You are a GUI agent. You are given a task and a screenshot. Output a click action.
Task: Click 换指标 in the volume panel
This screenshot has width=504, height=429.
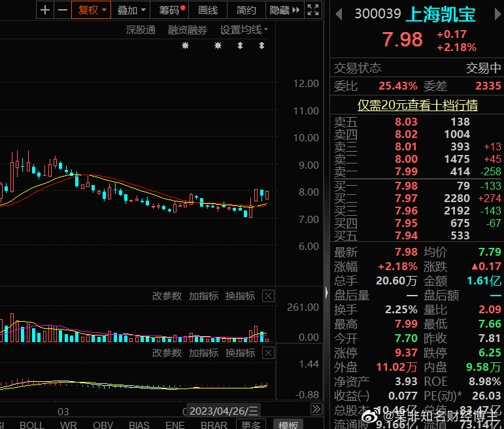[x=240, y=296]
